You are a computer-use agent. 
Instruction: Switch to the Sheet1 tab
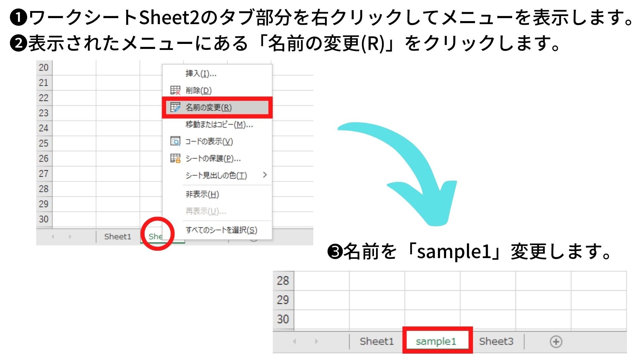117,236
